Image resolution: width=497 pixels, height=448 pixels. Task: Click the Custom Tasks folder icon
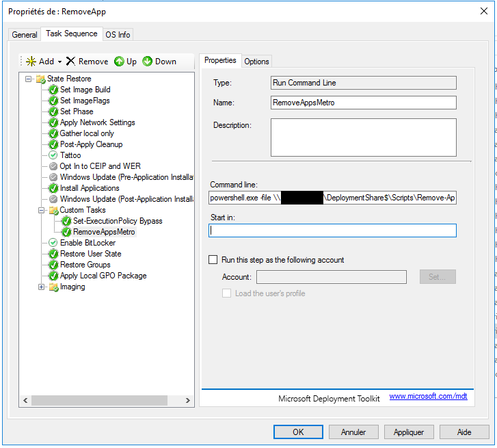[53, 210]
